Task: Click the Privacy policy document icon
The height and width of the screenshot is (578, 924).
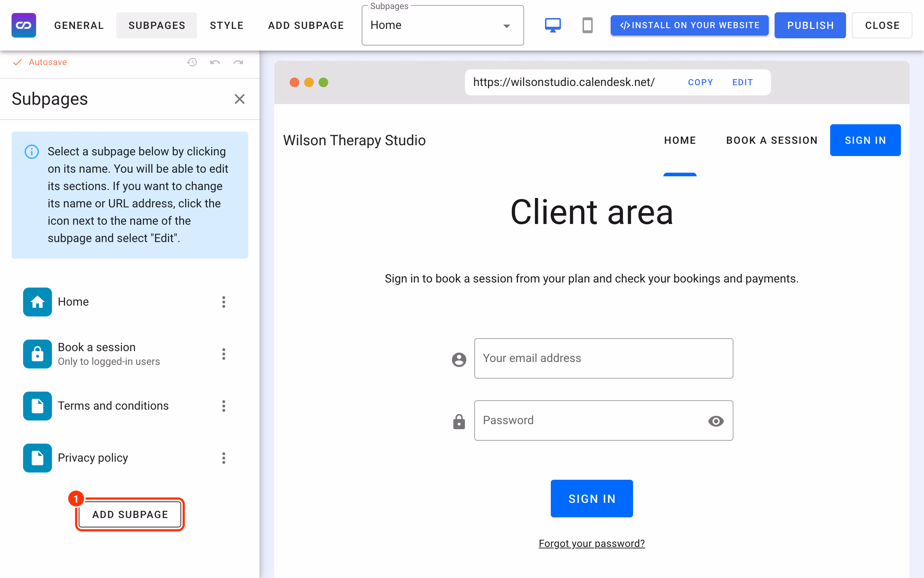Action: click(38, 458)
